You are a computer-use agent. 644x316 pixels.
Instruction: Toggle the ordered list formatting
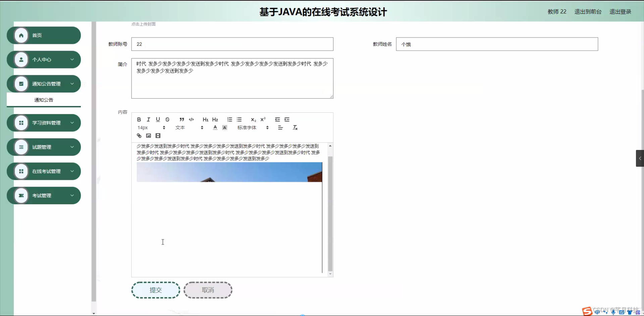(x=229, y=119)
